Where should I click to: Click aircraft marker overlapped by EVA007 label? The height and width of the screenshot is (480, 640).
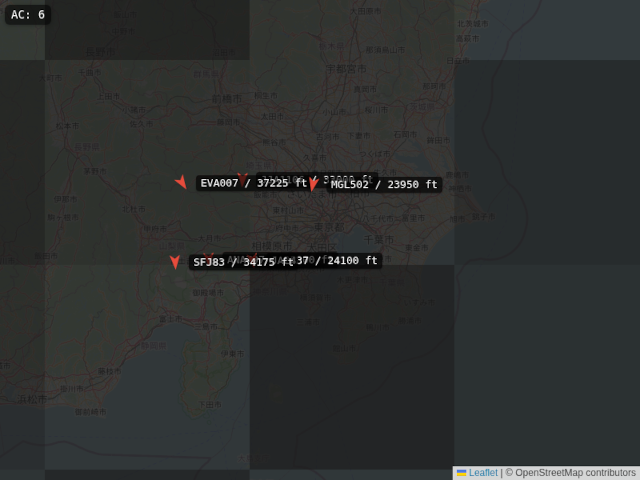pos(242,178)
